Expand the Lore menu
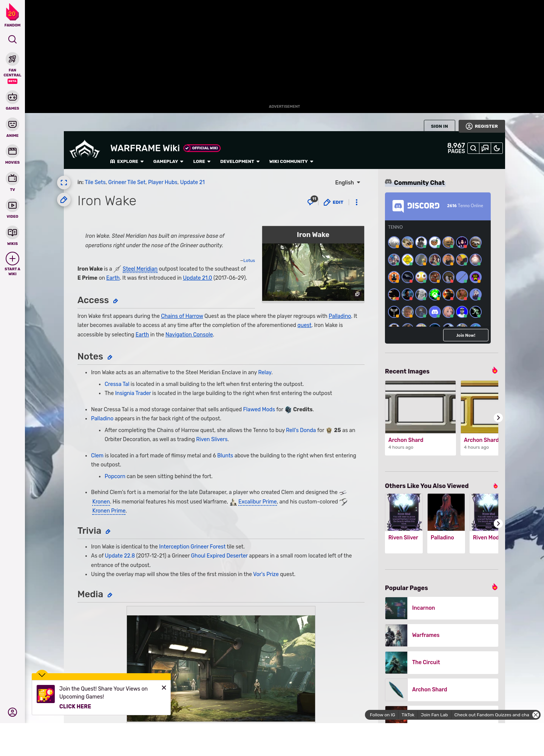 [x=202, y=161]
